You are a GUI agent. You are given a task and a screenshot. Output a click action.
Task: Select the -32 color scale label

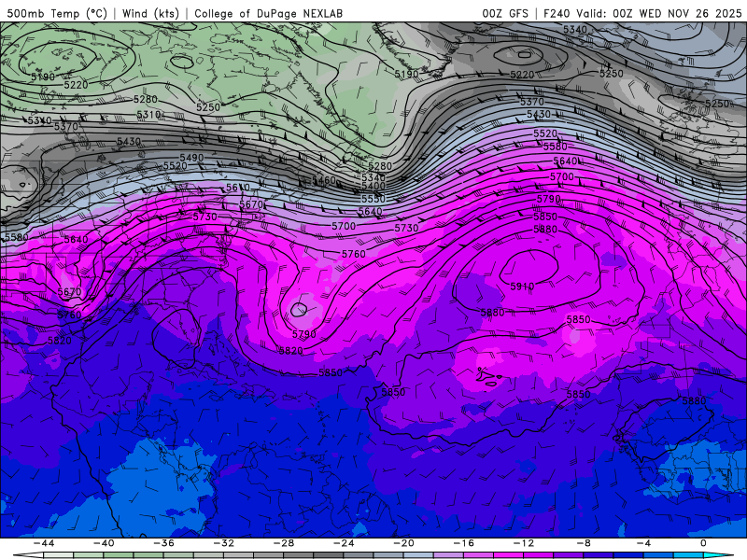point(223,543)
